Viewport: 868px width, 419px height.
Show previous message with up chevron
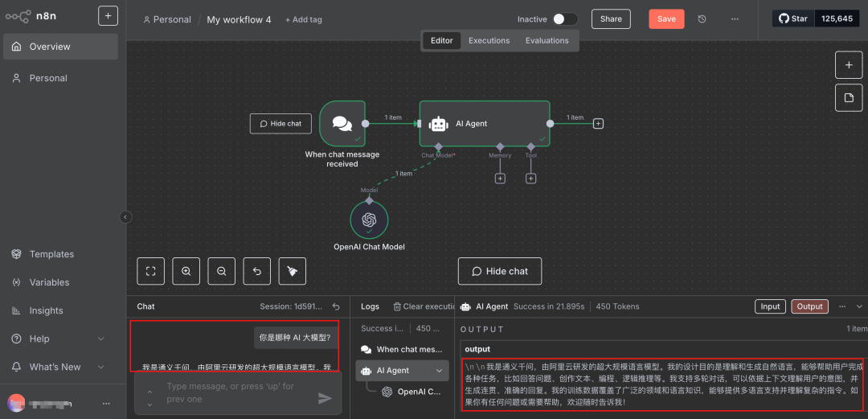(149, 392)
